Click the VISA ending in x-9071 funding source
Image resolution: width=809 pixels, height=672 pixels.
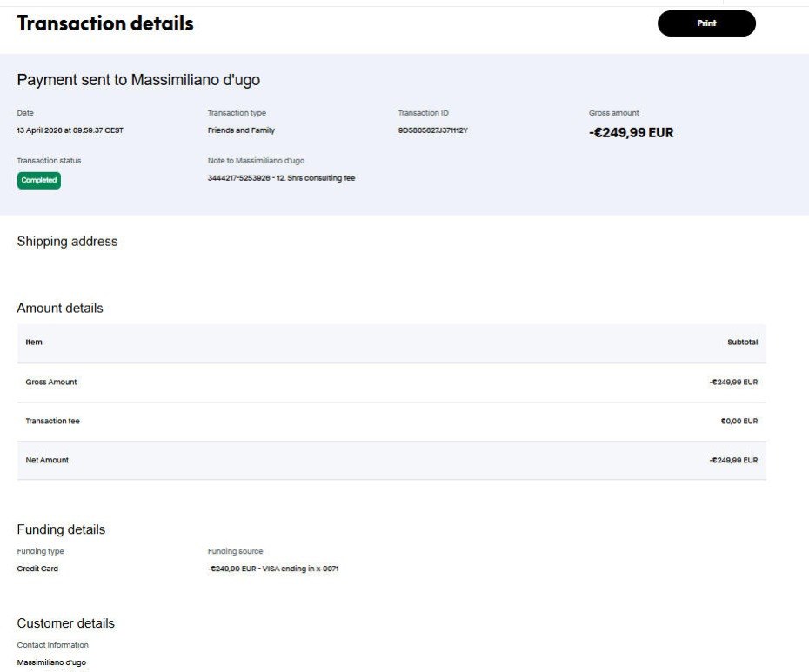pyautogui.click(x=273, y=569)
